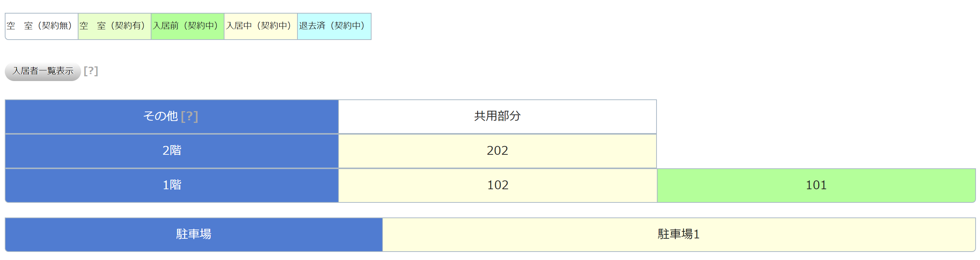Click the empty space right of room 202

(x=816, y=151)
